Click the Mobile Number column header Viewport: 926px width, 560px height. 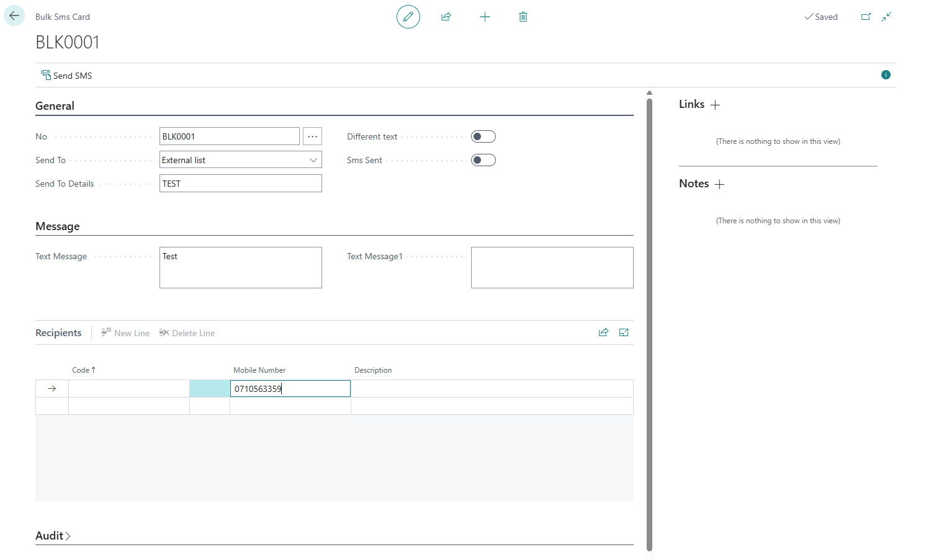click(x=259, y=370)
